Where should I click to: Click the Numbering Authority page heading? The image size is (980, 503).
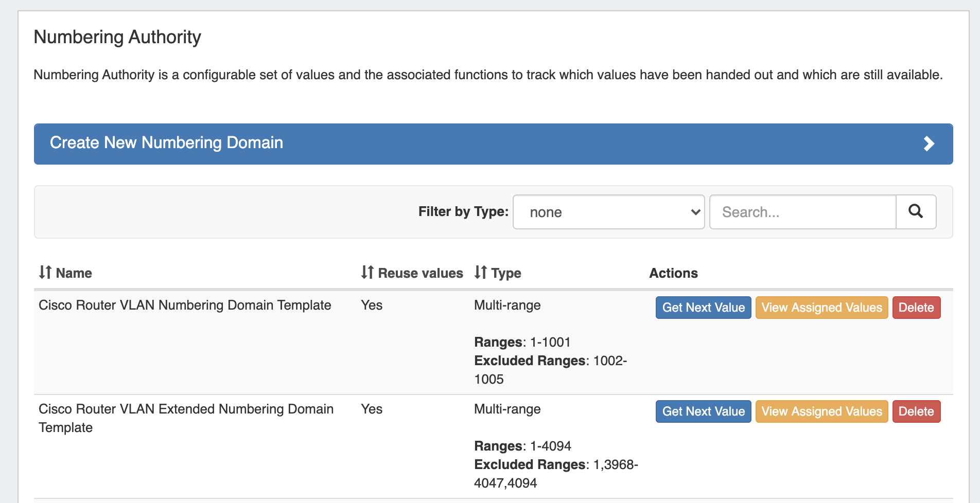point(117,37)
